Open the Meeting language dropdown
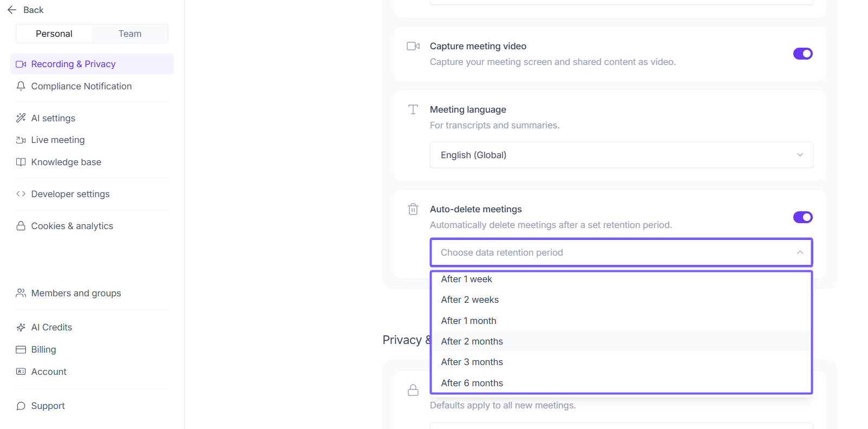 (x=621, y=155)
